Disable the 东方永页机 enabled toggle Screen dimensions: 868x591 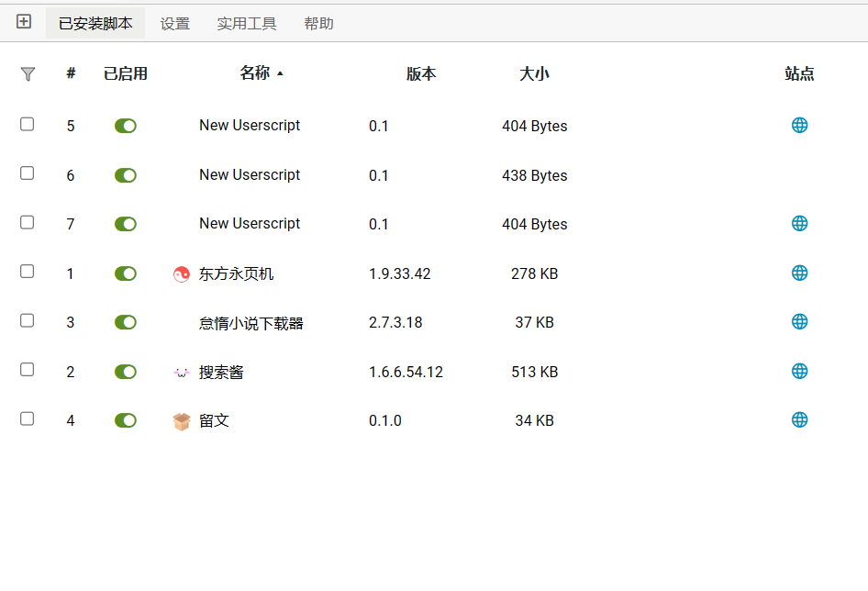(x=126, y=273)
